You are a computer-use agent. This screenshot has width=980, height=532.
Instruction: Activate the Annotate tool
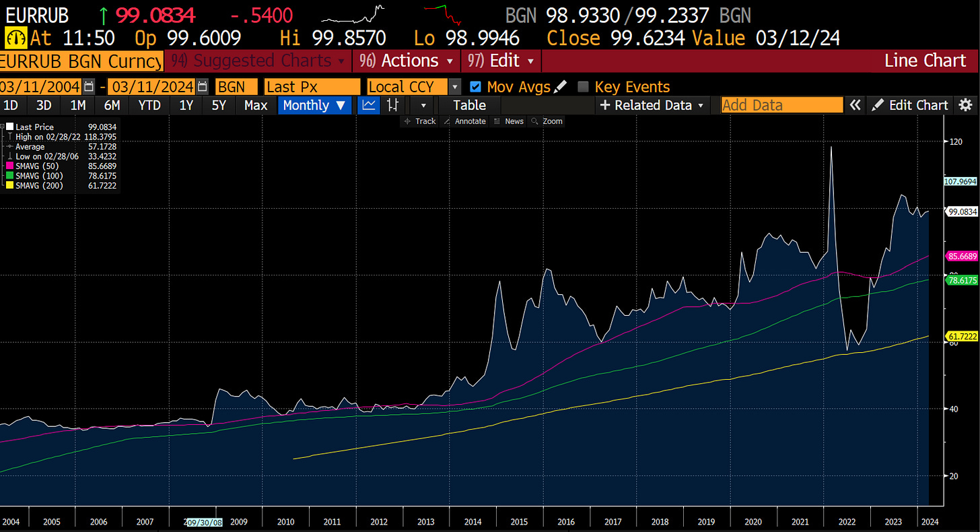click(466, 121)
